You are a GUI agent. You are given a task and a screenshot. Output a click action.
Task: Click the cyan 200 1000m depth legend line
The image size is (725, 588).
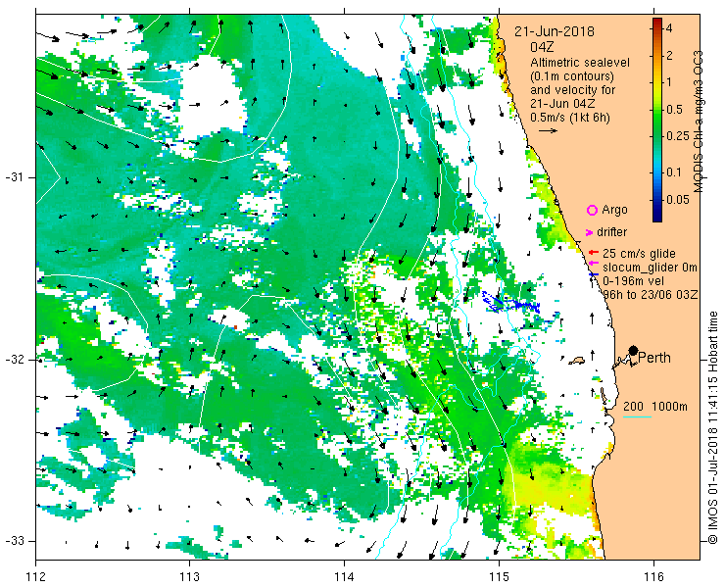(x=637, y=417)
